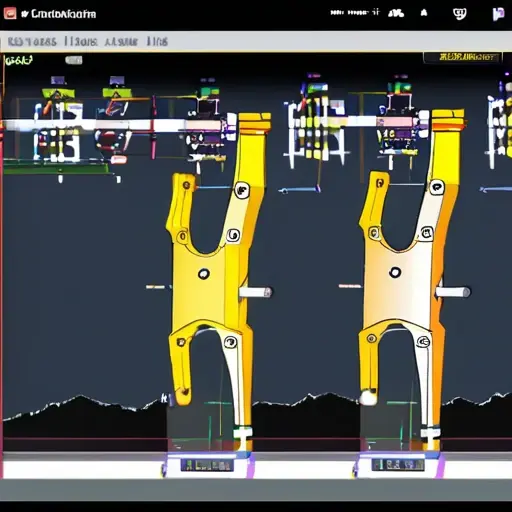Toggle the gray pill switch beside green label
Viewport: 512px width, 512px height.
click(x=74, y=60)
